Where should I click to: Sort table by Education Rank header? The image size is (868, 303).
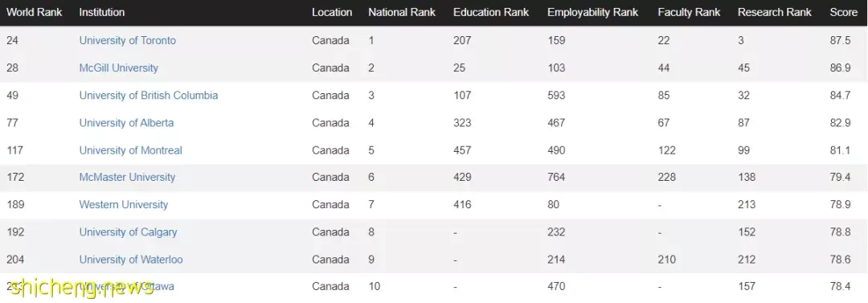[491, 12]
